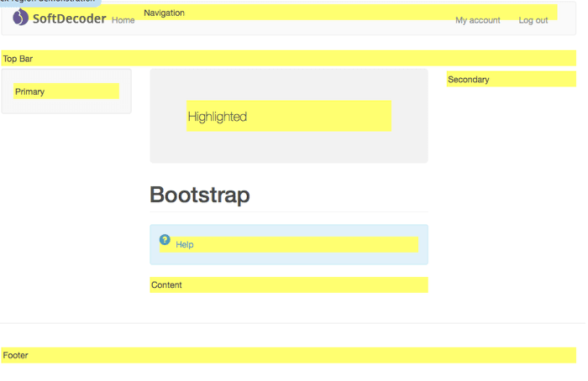Open the SoftDecoder site name link

click(70, 18)
